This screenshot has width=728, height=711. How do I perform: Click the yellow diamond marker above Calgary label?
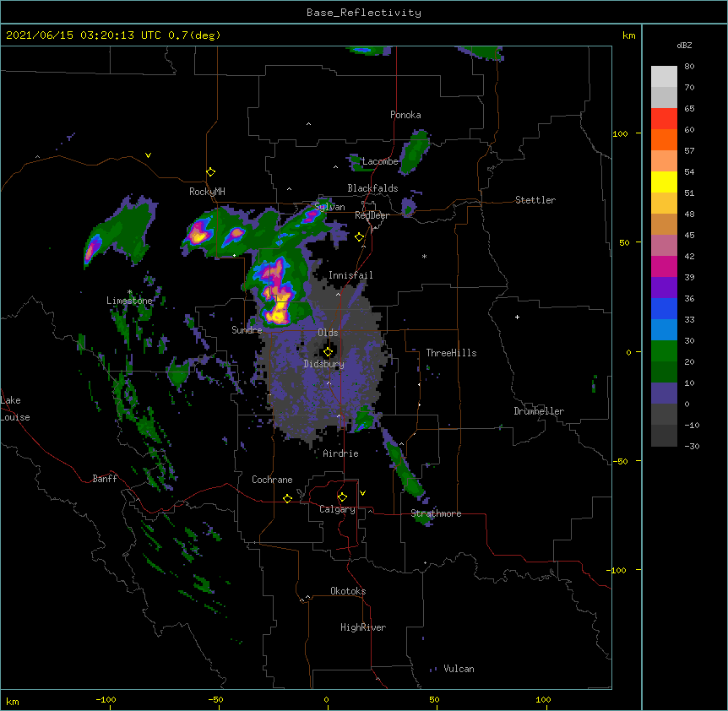point(342,497)
